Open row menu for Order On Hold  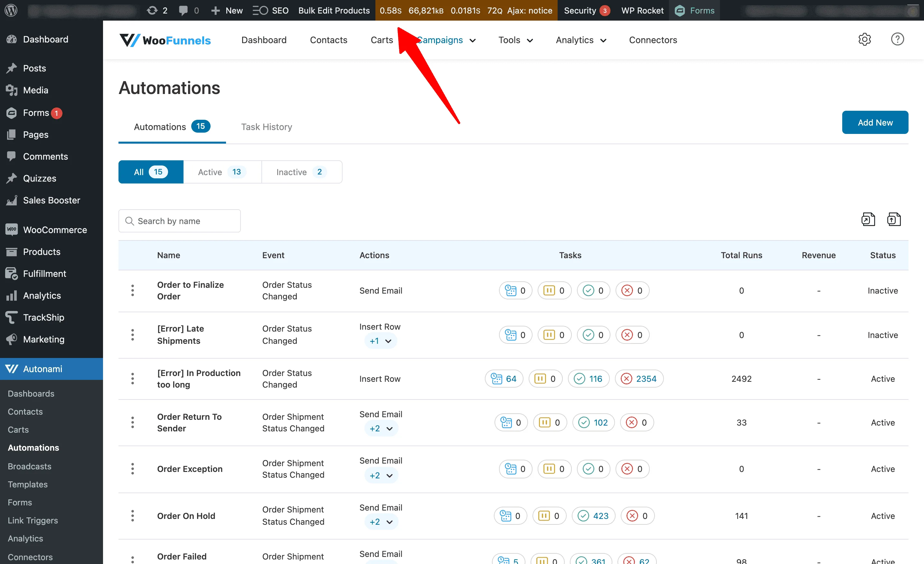pyautogui.click(x=132, y=516)
